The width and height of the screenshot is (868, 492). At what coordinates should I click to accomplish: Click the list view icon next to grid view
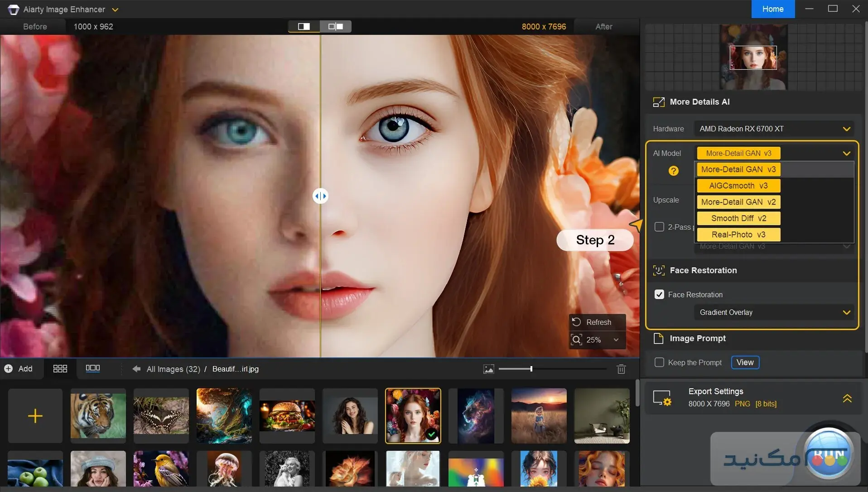click(92, 368)
